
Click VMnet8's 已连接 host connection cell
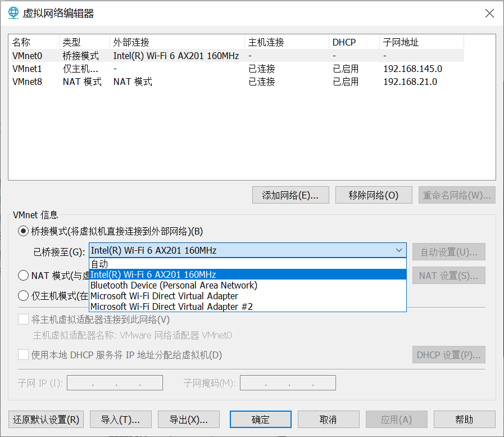click(x=262, y=82)
